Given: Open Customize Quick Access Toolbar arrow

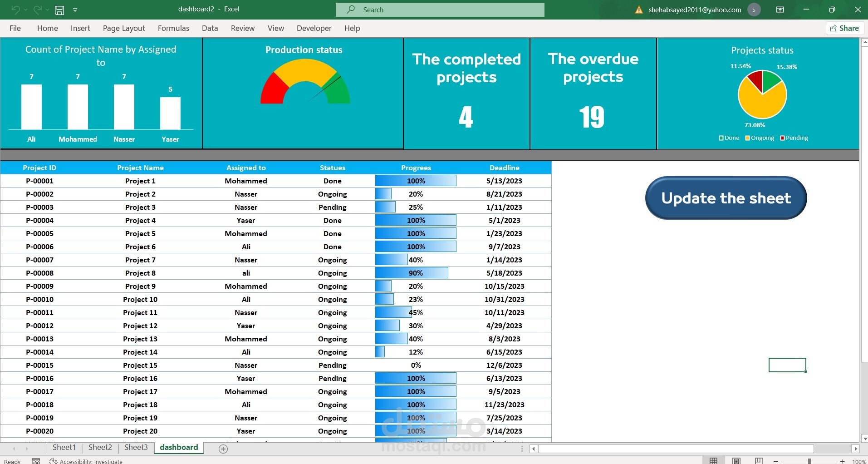Looking at the screenshot, I should pyautogui.click(x=75, y=10).
